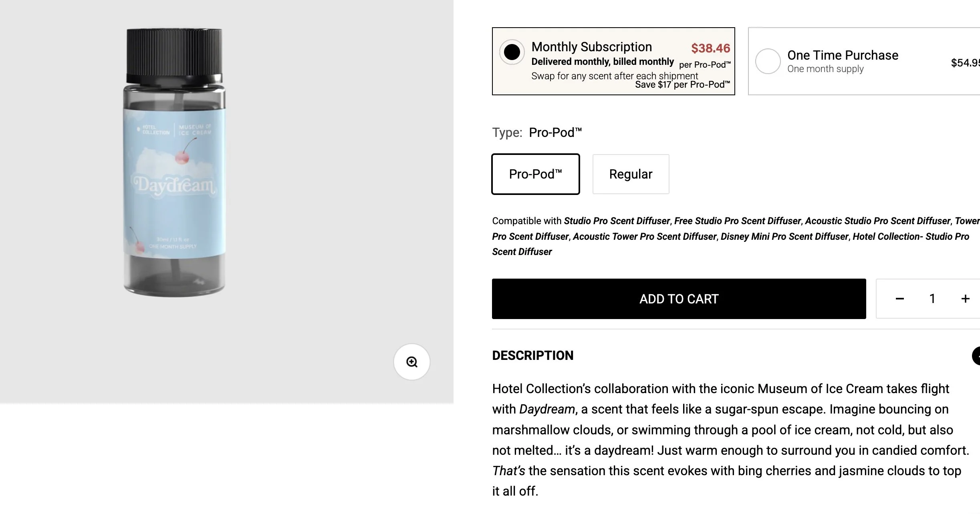Click the quantity number field

(932, 299)
